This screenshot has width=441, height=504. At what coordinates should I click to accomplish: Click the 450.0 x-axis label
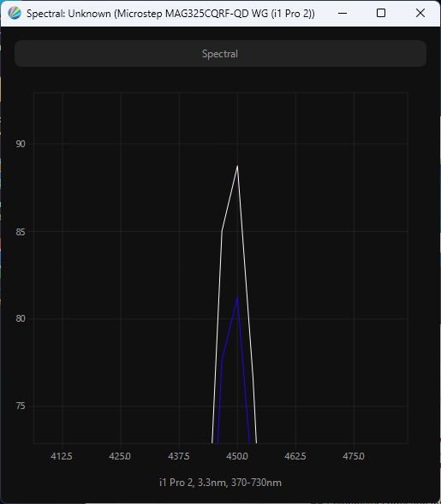click(237, 456)
